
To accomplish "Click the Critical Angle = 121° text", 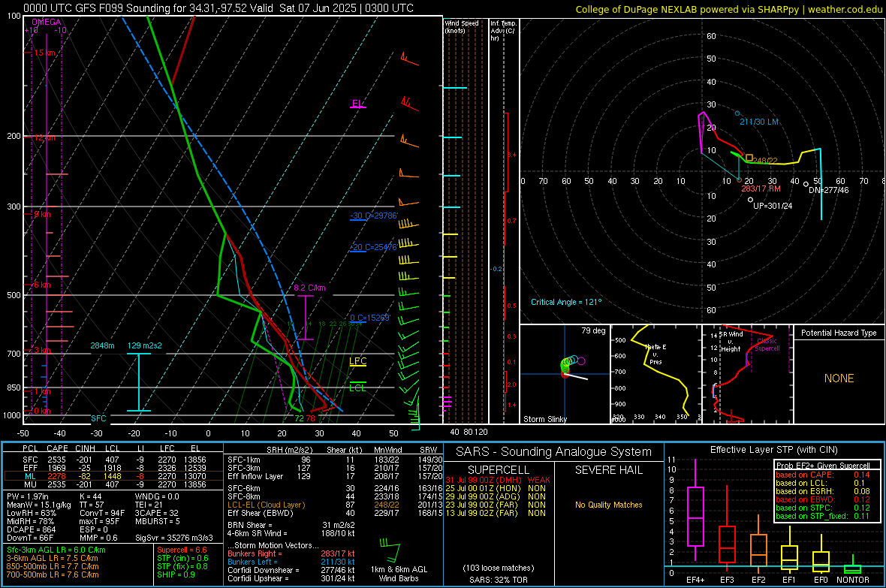I will coord(566,302).
